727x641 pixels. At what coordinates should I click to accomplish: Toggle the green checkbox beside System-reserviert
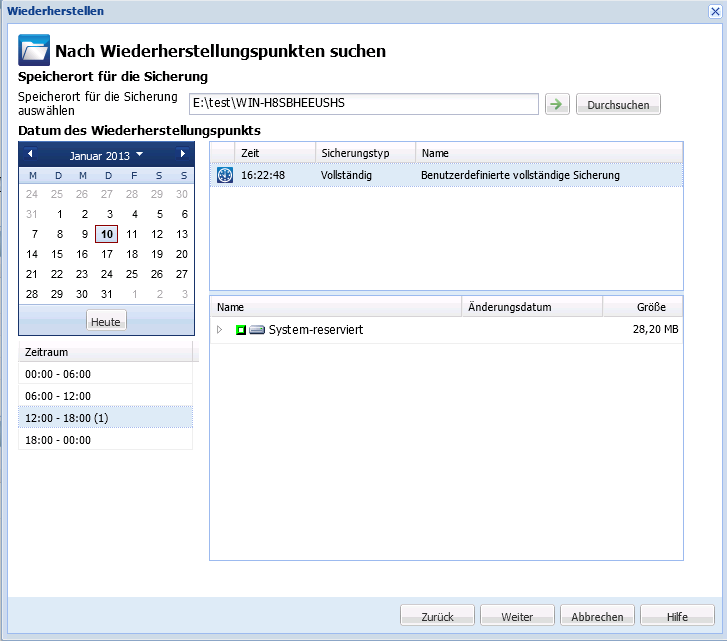coord(241,329)
